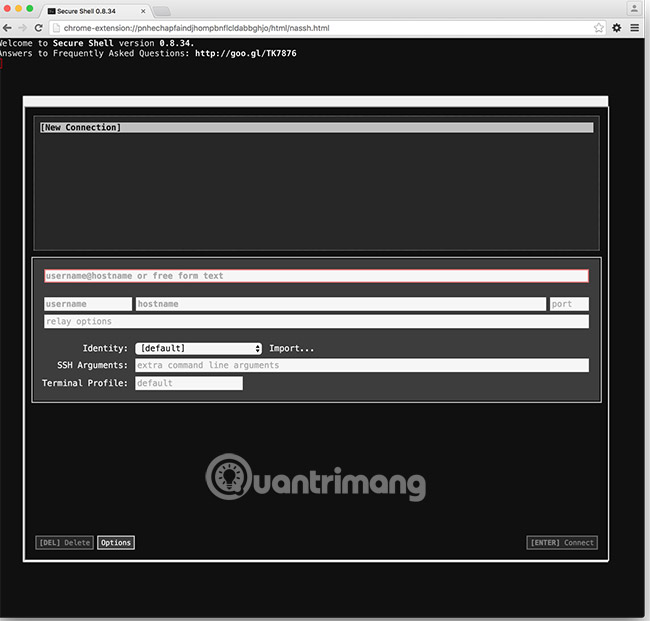Click the [ENTER] Connect button
Viewport: 650px width, 621px height.
pyautogui.click(x=562, y=543)
